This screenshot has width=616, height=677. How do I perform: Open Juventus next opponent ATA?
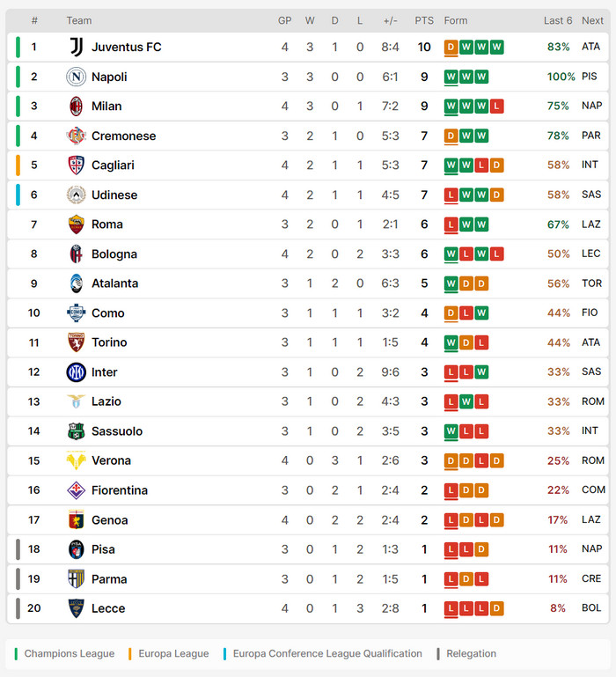point(591,48)
